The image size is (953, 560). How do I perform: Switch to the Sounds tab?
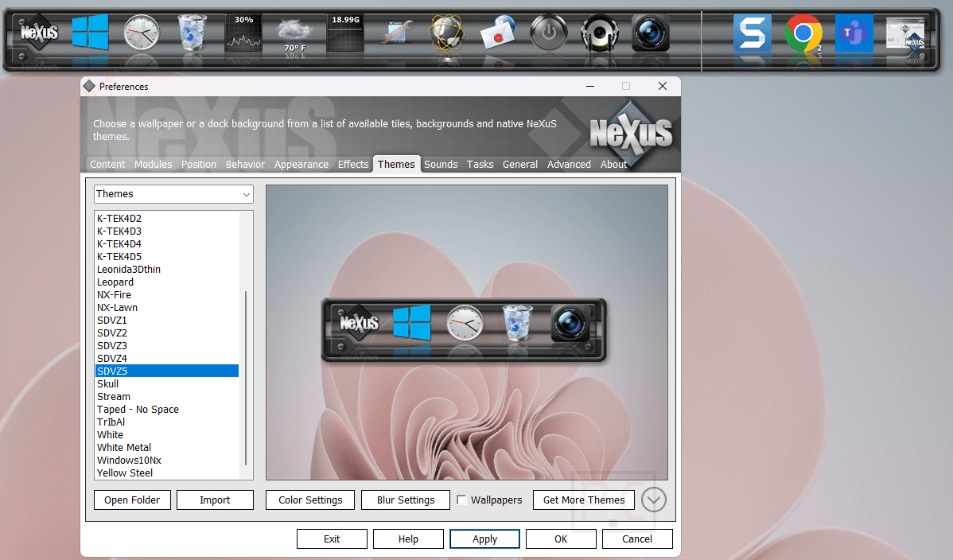click(441, 164)
